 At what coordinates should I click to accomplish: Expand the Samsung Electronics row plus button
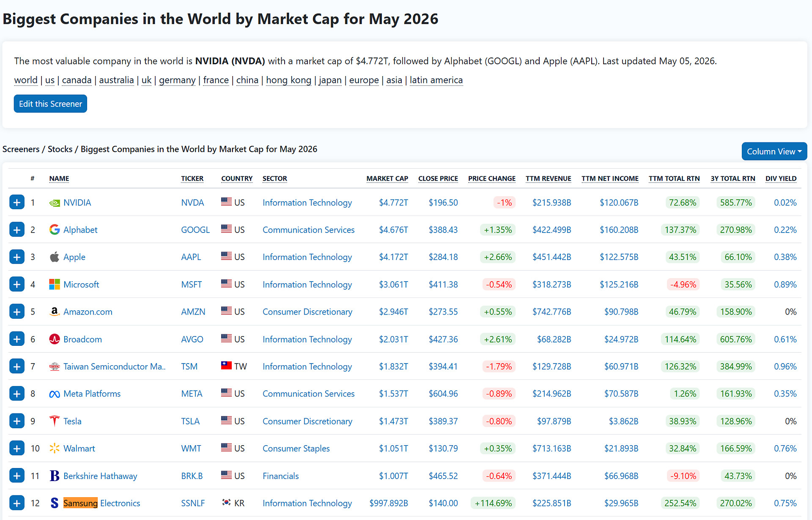click(17, 504)
